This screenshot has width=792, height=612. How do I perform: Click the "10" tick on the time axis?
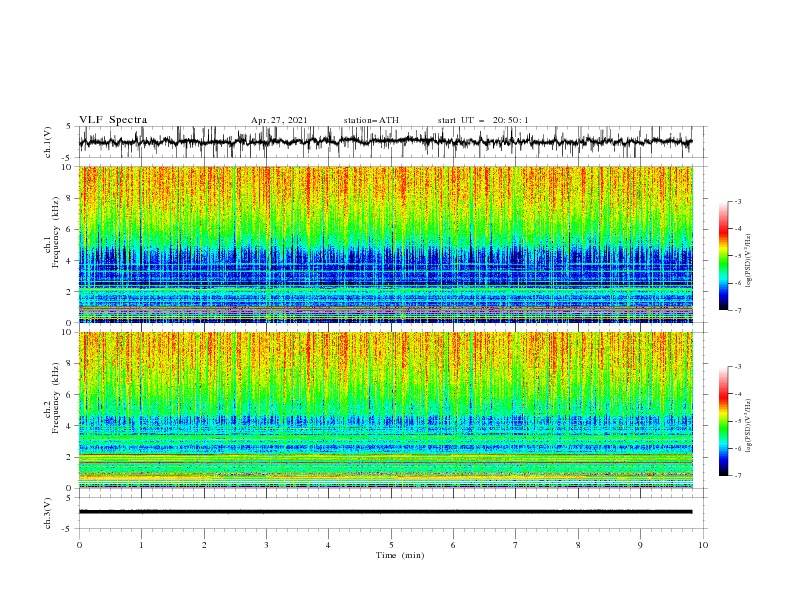pyautogui.click(x=703, y=545)
